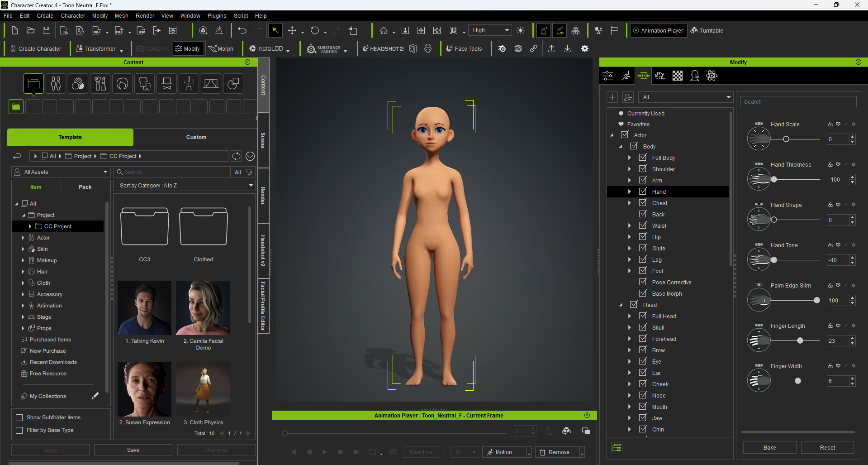Click the Home camera view icon

384,30
